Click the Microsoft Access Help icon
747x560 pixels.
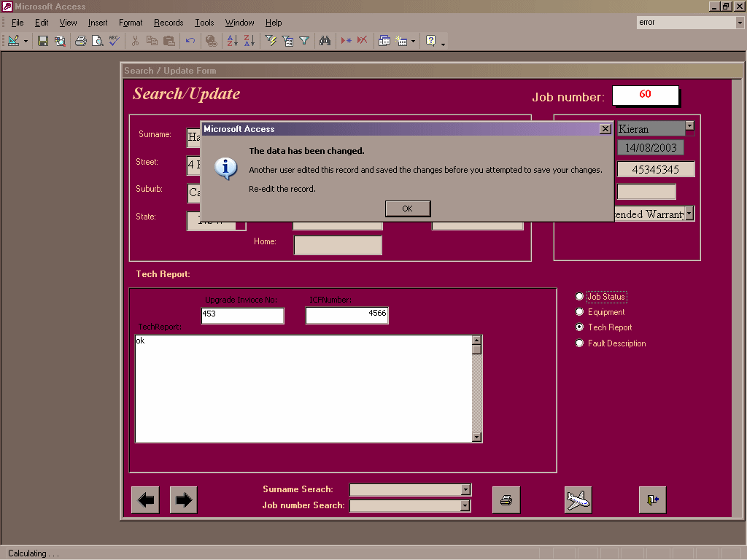point(430,41)
